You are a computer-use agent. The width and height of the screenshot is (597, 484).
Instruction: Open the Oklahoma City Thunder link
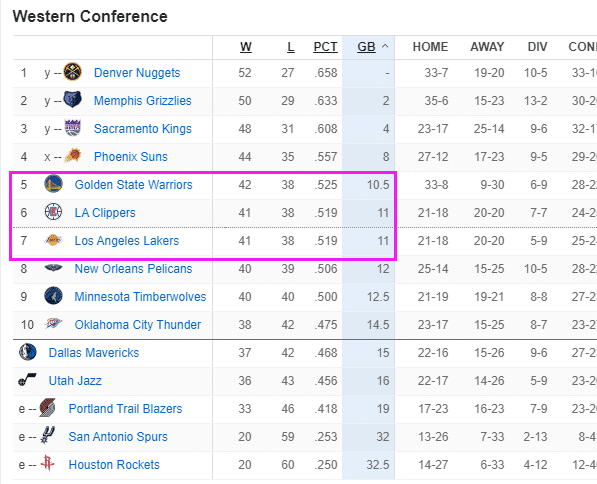coord(137,324)
